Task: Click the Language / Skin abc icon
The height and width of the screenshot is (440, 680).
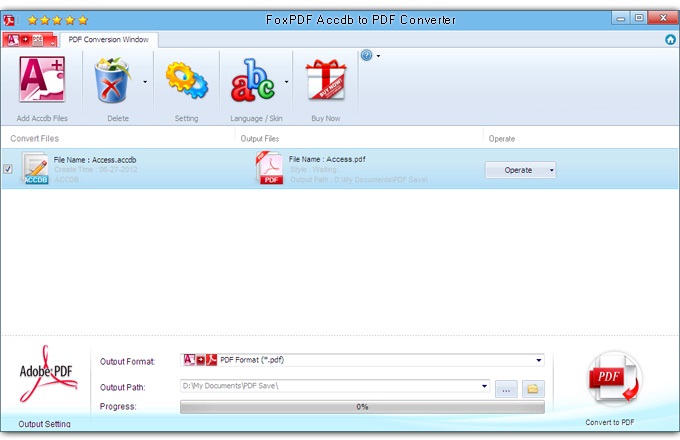Action: point(253,80)
